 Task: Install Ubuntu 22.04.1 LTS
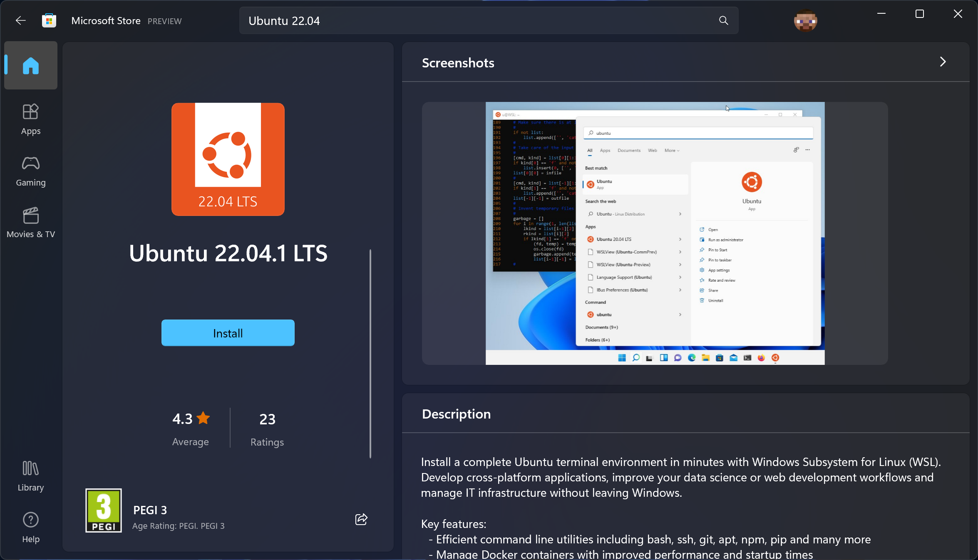[x=228, y=333]
